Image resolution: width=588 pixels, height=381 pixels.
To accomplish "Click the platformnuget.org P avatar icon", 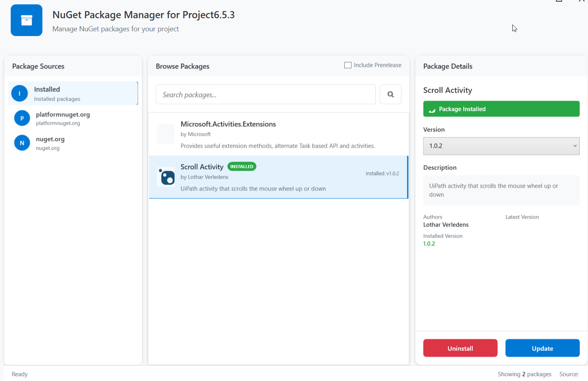I will (22, 118).
